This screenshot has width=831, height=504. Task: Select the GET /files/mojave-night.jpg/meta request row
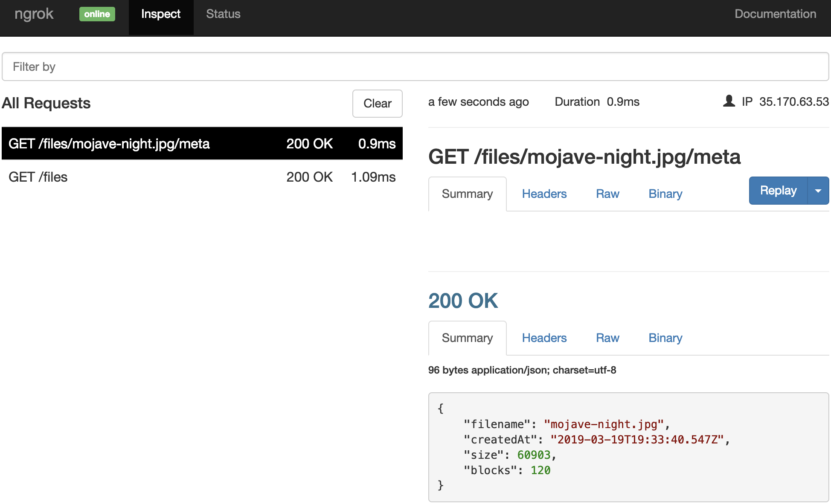[202, 144]
